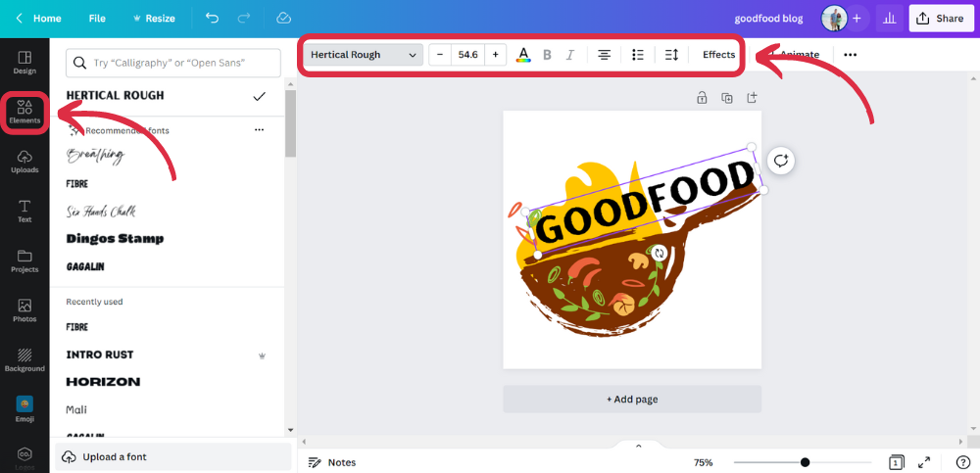Open the Photos panel
This screenshot has width=980, height=473.
coord(24,310)
